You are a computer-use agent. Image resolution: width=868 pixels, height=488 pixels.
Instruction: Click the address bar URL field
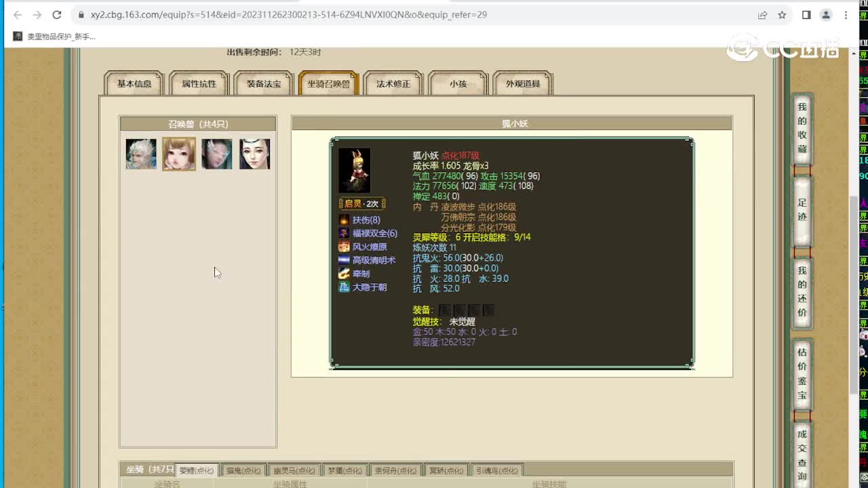click(414, 14)
